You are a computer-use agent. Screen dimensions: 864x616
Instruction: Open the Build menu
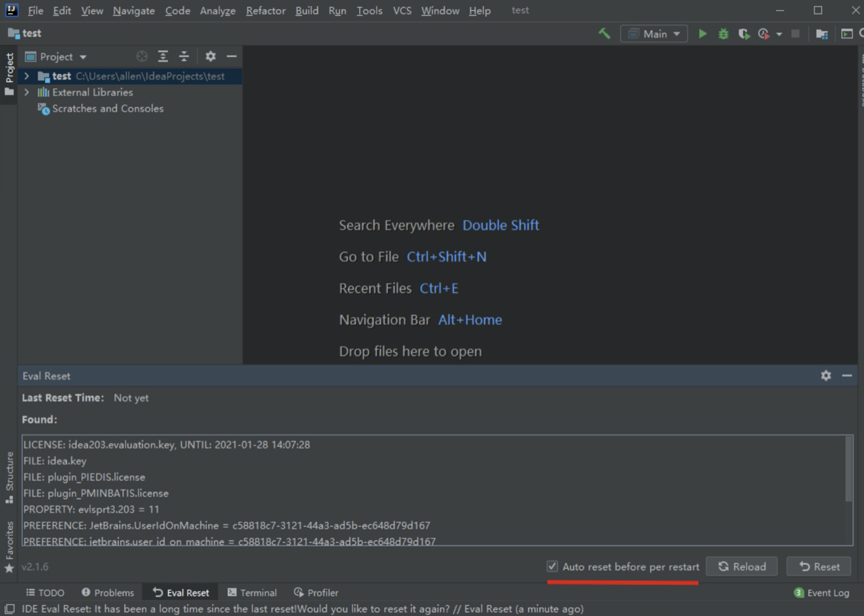[x=307, y=11]
